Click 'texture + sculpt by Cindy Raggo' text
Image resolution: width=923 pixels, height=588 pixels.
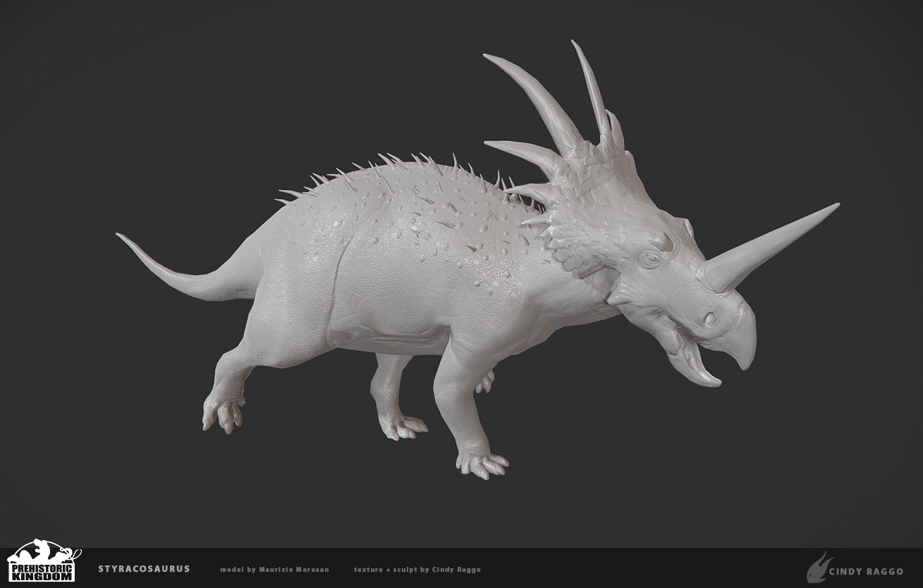click(417, 570)
